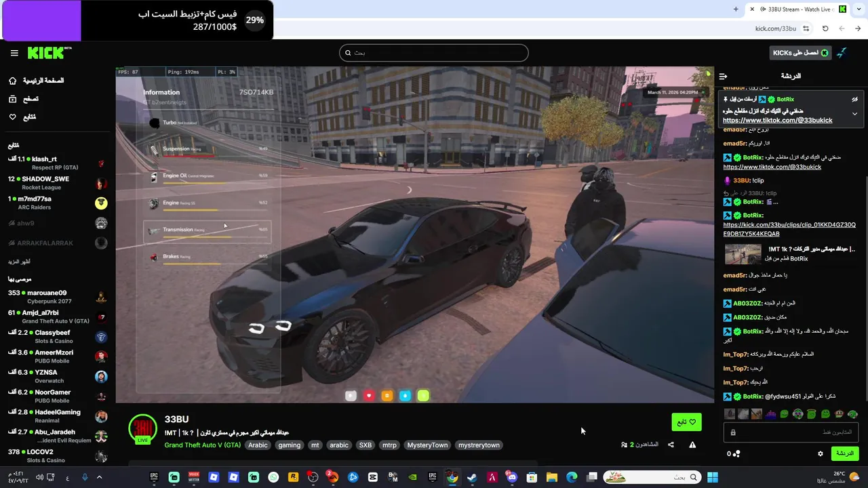Report the stream via warning icon

tap(692, 445)
